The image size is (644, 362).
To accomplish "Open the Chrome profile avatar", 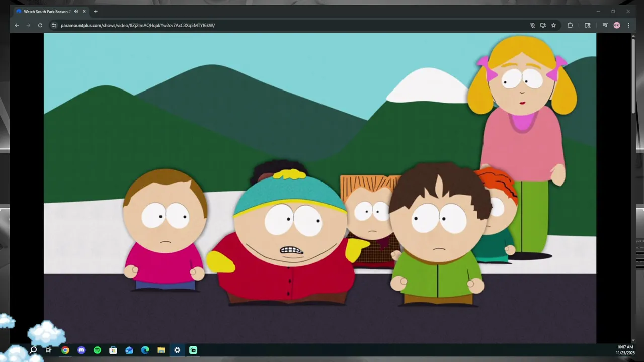I will tap(617, 25).
